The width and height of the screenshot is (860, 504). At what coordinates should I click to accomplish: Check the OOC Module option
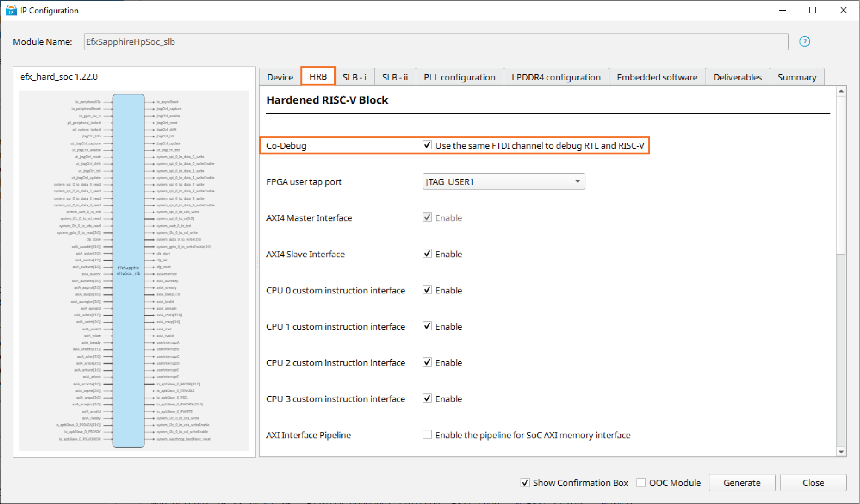pyautogui.click(x=641, y=483)
